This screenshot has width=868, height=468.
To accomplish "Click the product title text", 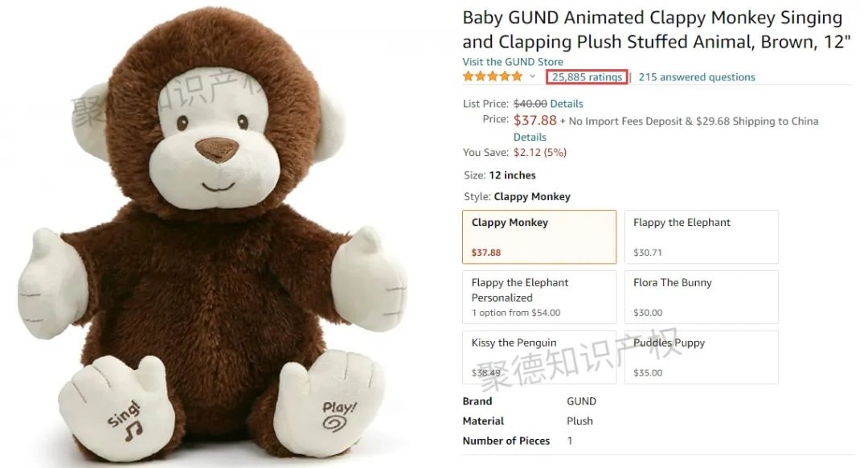I will click(x=656, y=30).
